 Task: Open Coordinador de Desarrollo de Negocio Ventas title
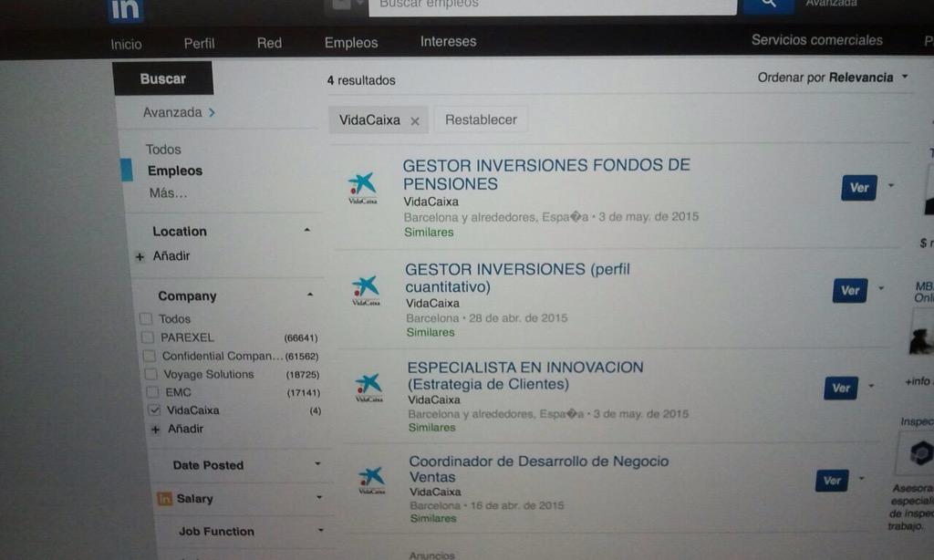click(x=539, y=469)
